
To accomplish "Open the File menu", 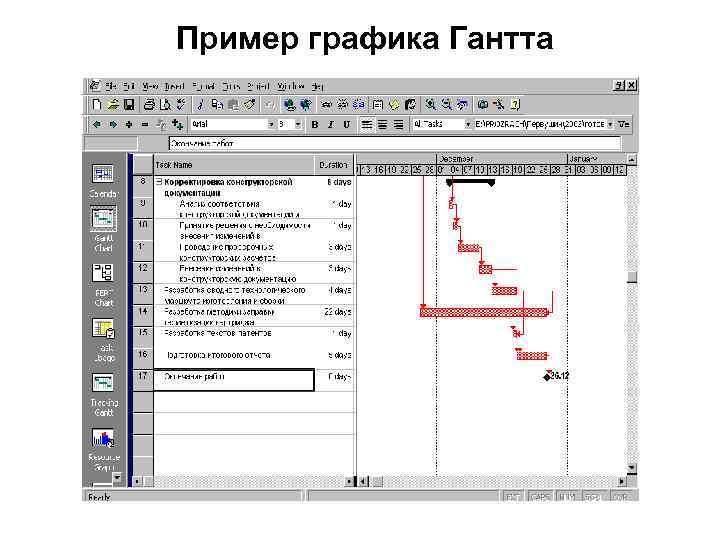I will (111, 86).
